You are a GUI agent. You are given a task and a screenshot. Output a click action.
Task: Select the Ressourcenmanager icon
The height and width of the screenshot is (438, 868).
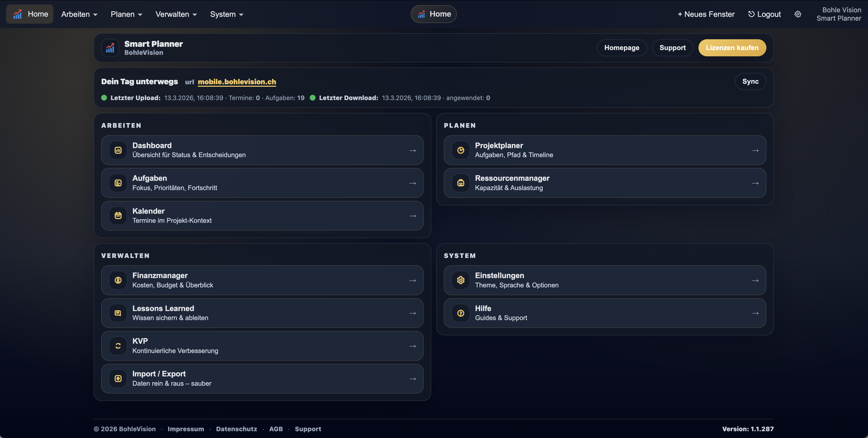click(460, 183)
